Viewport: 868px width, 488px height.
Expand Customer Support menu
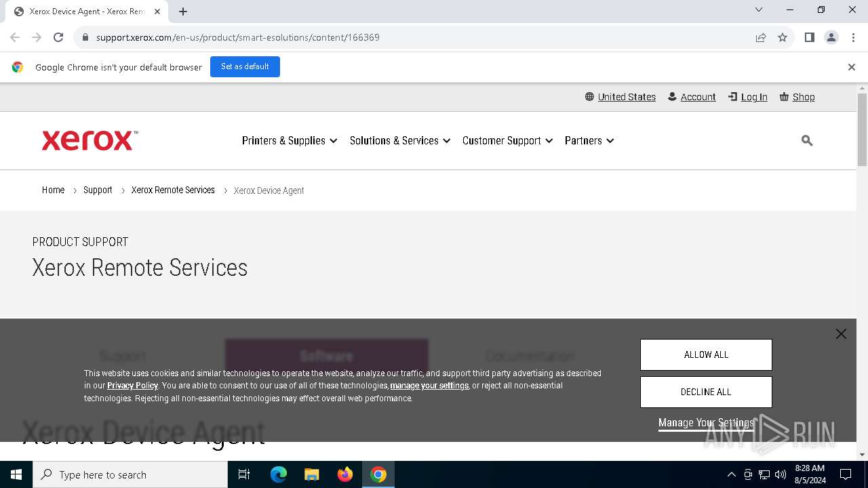pos(508,140)
